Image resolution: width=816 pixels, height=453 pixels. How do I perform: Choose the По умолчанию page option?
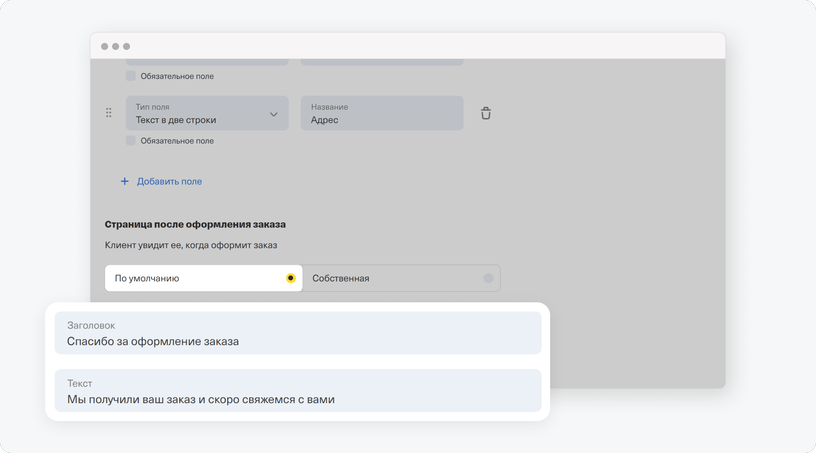pyautogui.click(x=203, y=278)
